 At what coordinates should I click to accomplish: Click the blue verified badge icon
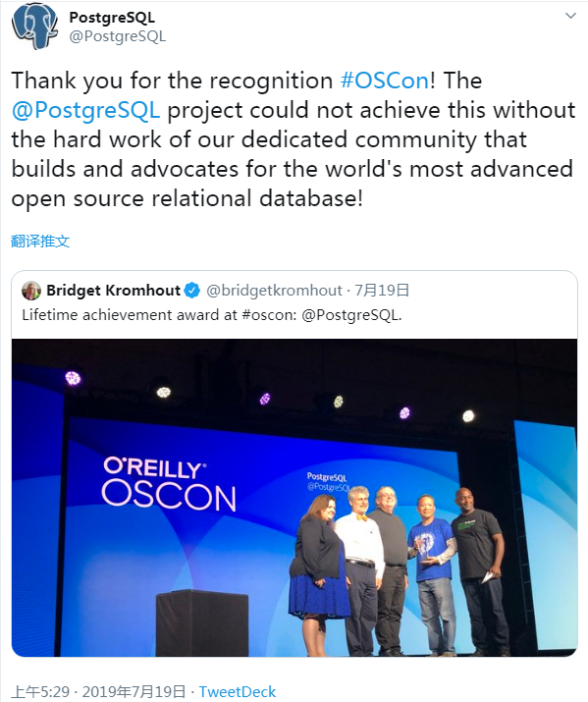point(192,291)
